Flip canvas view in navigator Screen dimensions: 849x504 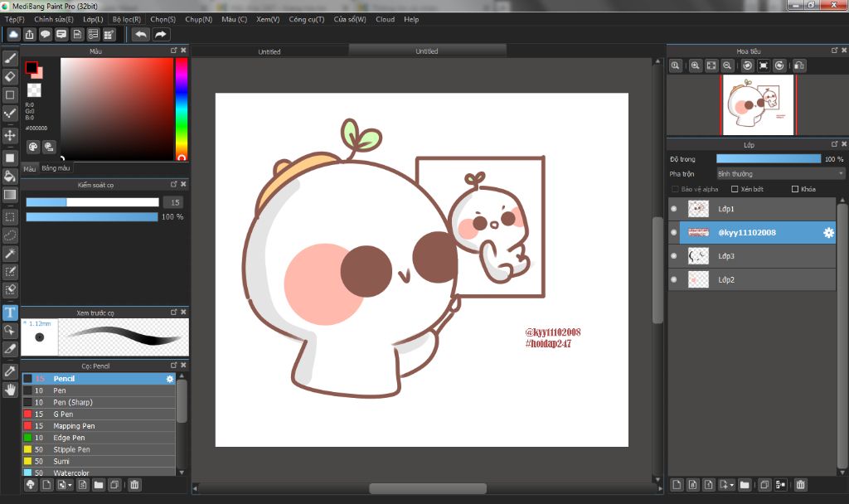pyautogui.click(x=799, y=65)
